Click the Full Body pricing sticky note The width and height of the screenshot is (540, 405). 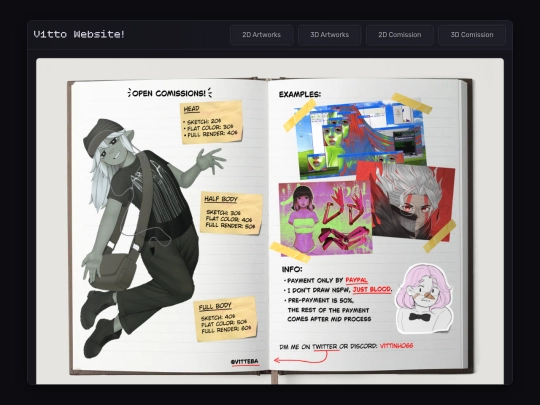226,319
